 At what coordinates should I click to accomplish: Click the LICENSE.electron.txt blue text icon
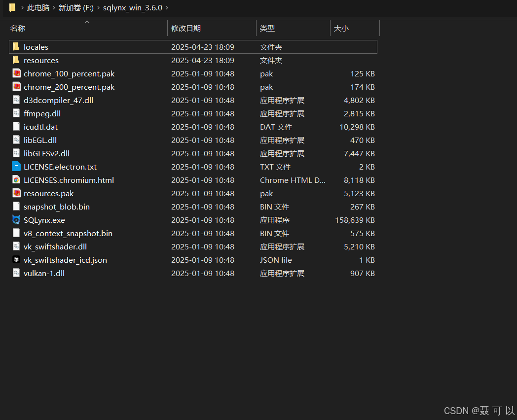pyautogui.click(x=16, y=167)
